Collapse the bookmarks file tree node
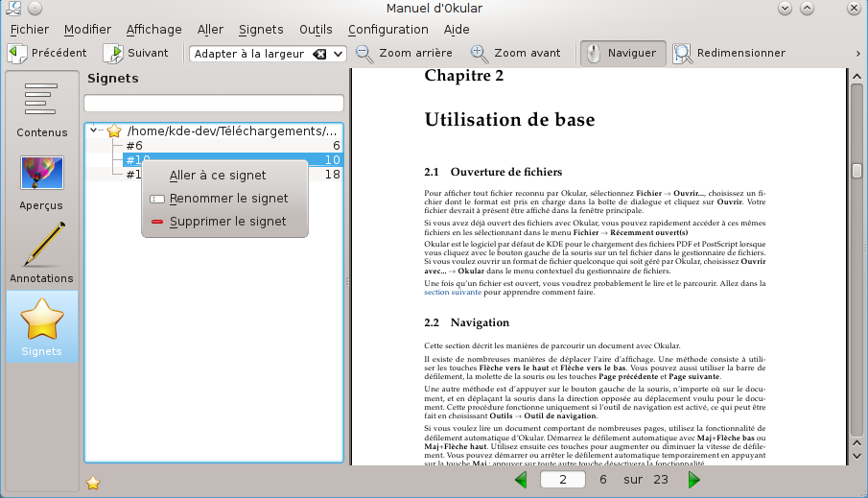The width and height of the screenshot is (868, 498). click(x=95, y=130)
